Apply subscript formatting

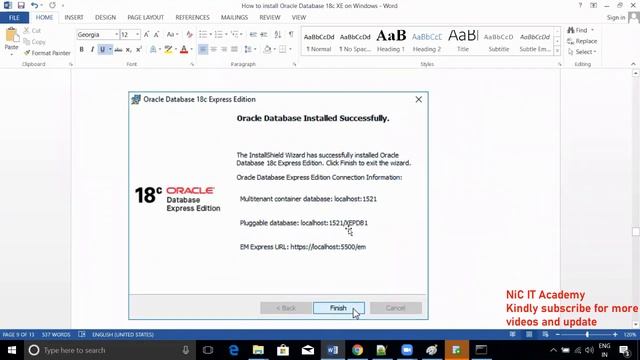pyautogui.click(x=128, y=50)
